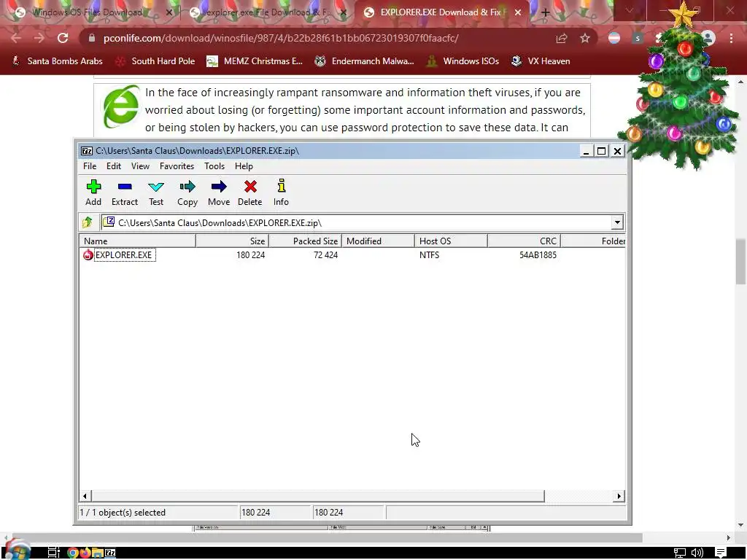747x560 pixels.
Task: Click the '1 / 1 object(s) selected' status text
Action: point(123,513)
